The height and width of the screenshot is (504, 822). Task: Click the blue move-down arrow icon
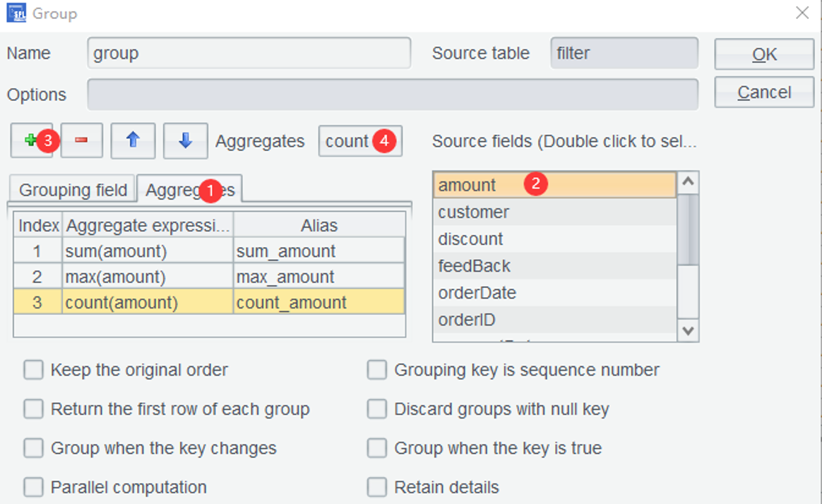185,140
